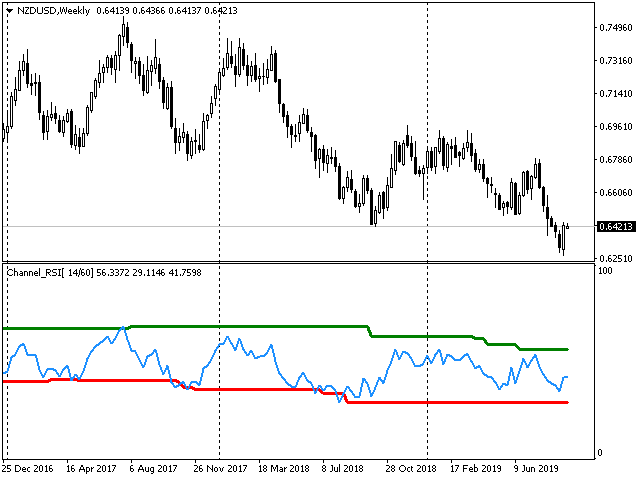Screen dimensions: 640x480
Task: Click the 0.74960 price scale label
Action: (x=616, y=28)
